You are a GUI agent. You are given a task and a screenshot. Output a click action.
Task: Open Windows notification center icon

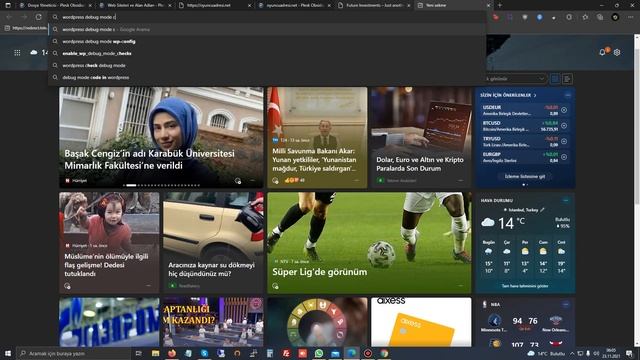629,353
